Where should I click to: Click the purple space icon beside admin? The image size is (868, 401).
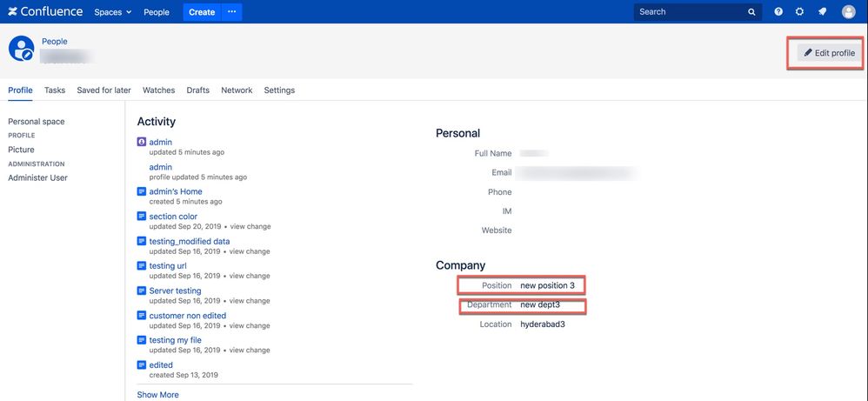point(141,143)
